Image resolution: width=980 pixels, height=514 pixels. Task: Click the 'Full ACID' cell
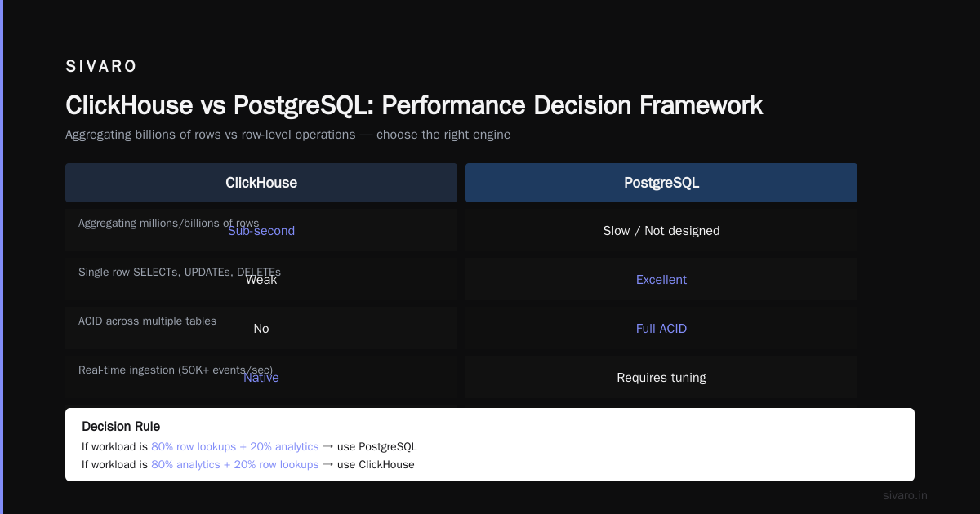661,328
